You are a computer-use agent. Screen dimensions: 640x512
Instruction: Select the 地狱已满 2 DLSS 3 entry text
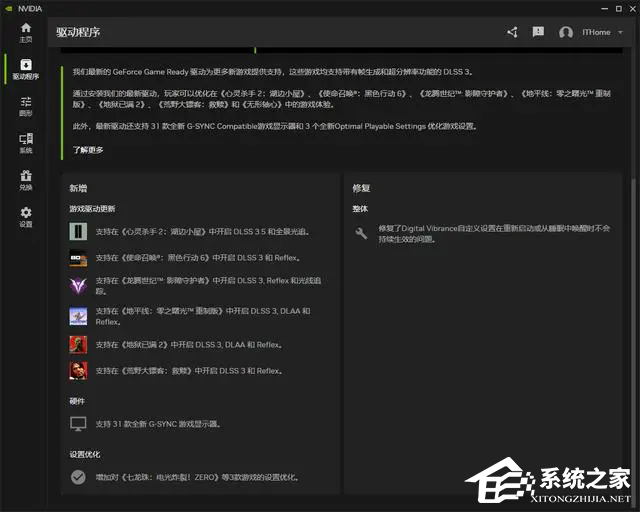pos(189,345)
